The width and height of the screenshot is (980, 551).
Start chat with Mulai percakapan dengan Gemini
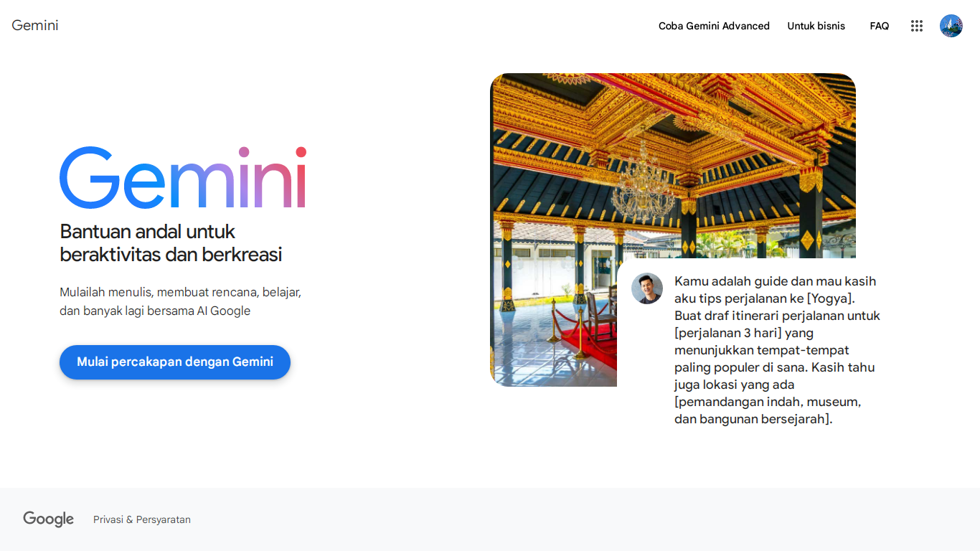tap(175, 362)
